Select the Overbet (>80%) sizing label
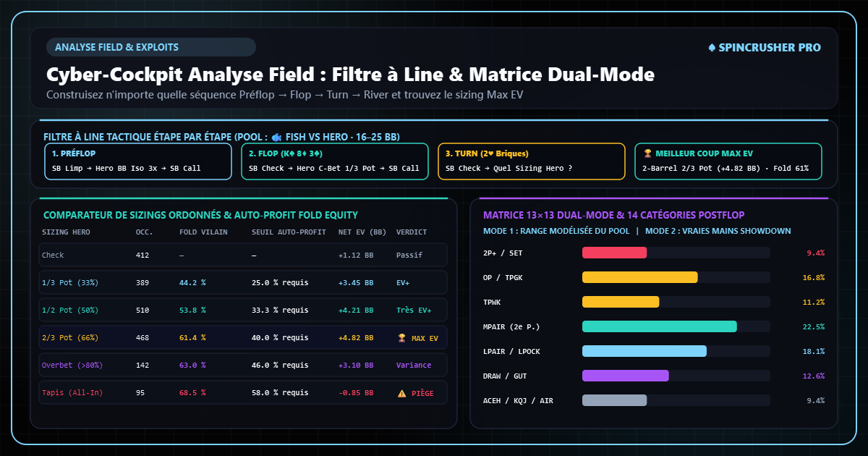 (72, 366)
